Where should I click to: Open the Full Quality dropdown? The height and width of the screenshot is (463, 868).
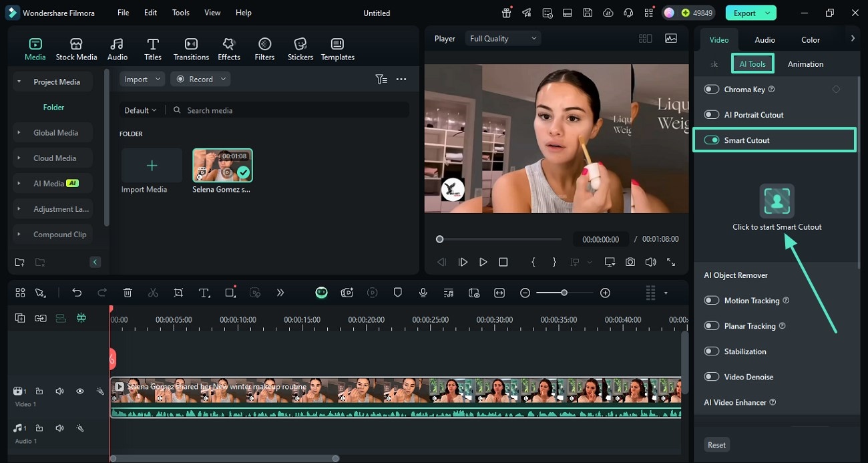(503, 39)
